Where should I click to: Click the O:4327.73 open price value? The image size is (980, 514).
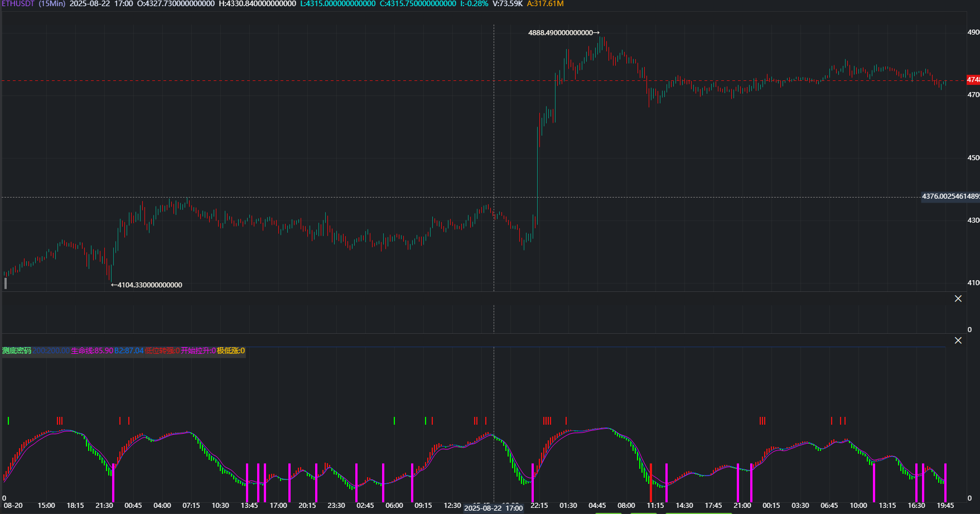point(176,4)
